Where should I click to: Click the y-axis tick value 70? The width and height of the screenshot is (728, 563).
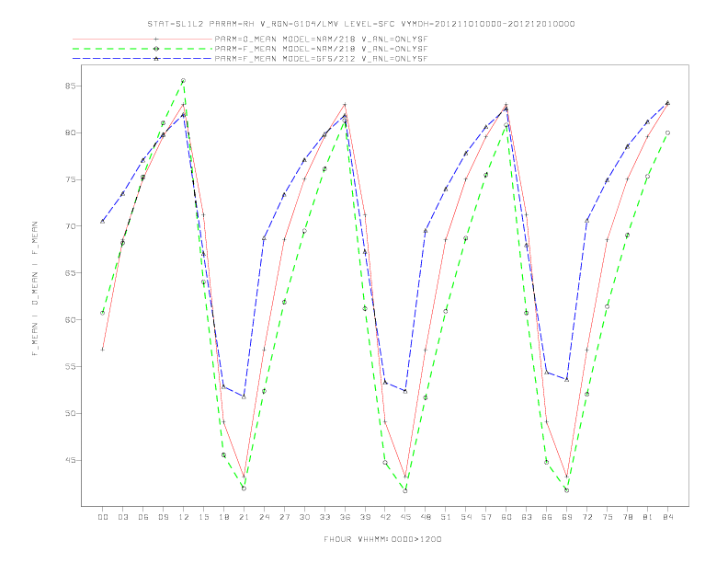pos(71,226)
